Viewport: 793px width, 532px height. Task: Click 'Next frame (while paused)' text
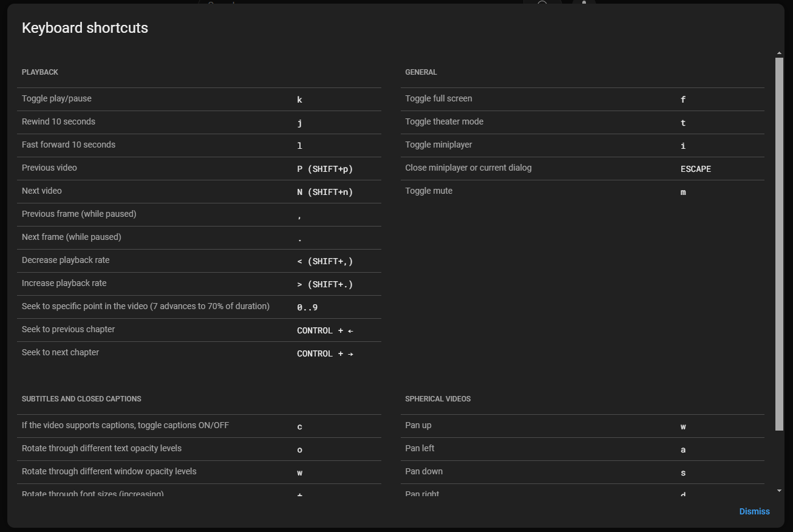coord(72,237)
